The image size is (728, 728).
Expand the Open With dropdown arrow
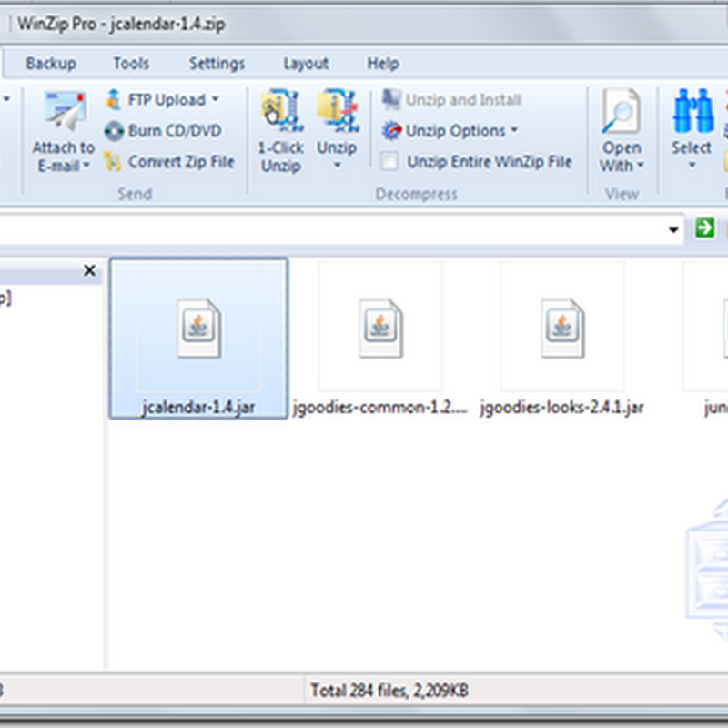(641, 165)
